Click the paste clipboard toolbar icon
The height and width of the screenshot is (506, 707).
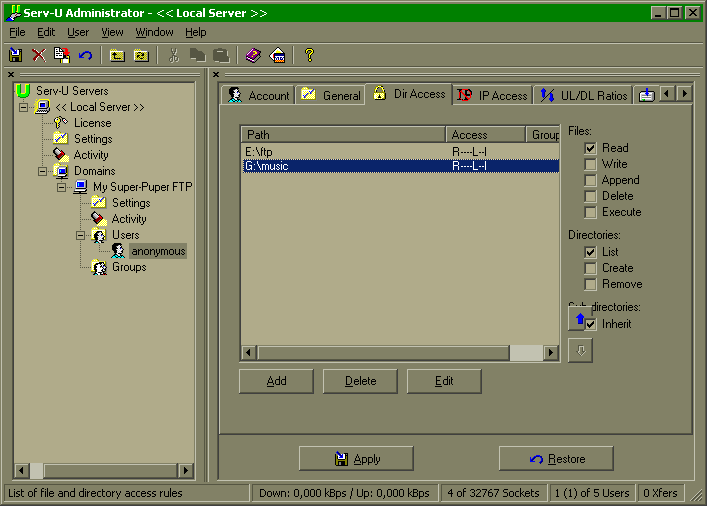[x=221, y=55]
